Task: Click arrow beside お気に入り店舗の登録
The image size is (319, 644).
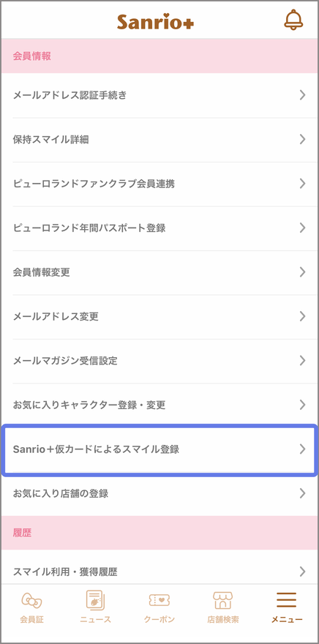Action: [303, 493]
